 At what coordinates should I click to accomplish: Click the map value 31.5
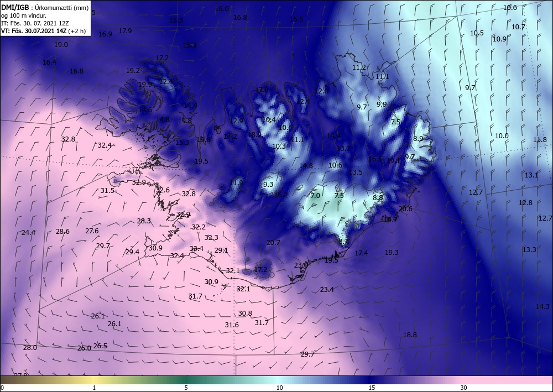tap(107, 191)
